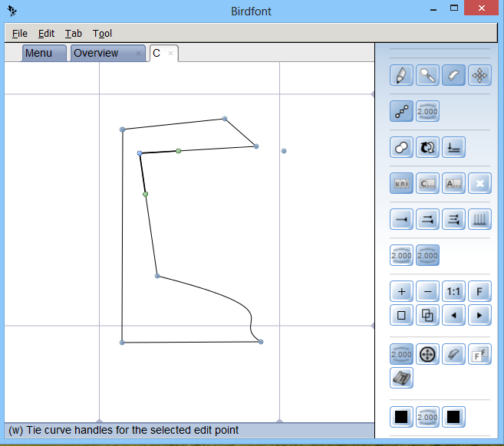This screenshot has height=446, width=504.
Task: Toggle the vertical grid lines icon
Action: tap(479, 219)
